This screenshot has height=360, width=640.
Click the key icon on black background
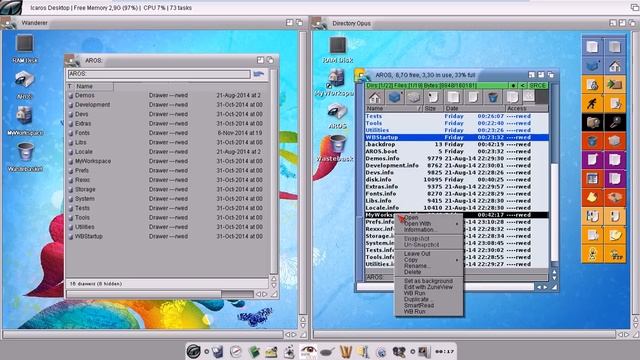tap(615, 122)
